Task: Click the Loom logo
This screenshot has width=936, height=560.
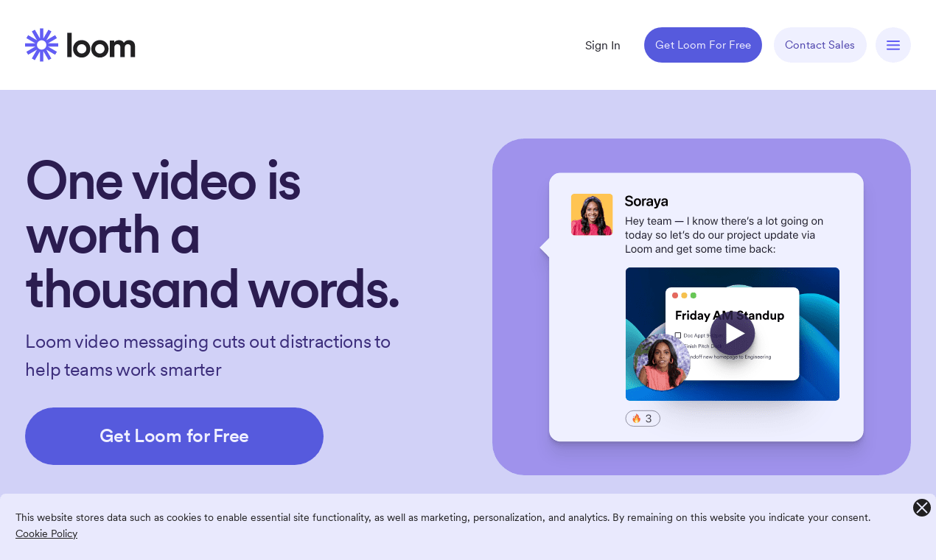Action: click(80, 45)
